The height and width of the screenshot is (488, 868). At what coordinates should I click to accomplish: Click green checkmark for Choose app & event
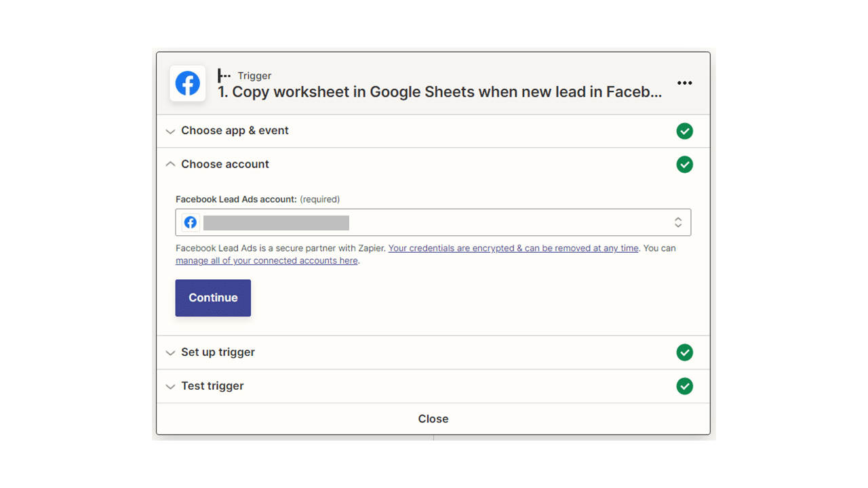(685, 131)
